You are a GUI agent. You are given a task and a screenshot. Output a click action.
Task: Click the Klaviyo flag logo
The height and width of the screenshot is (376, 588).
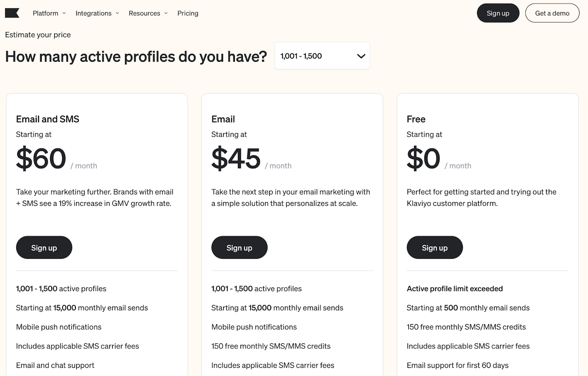point(12,13)
